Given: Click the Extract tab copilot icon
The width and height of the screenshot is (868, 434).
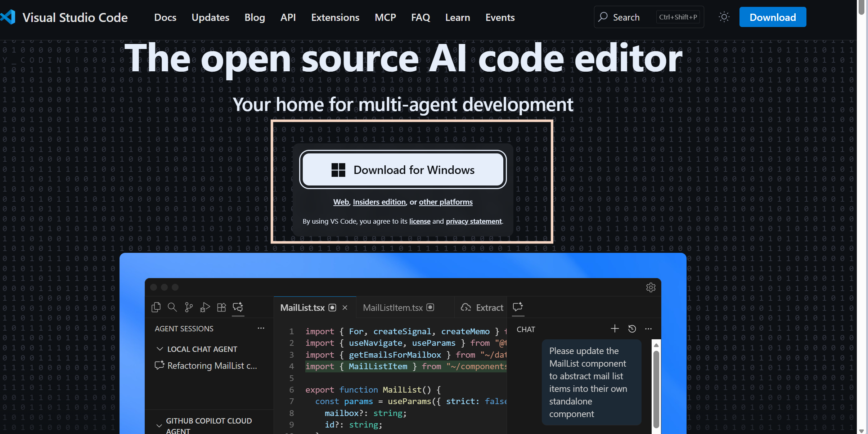Looking at the screenshot, I should pos(466,307).
